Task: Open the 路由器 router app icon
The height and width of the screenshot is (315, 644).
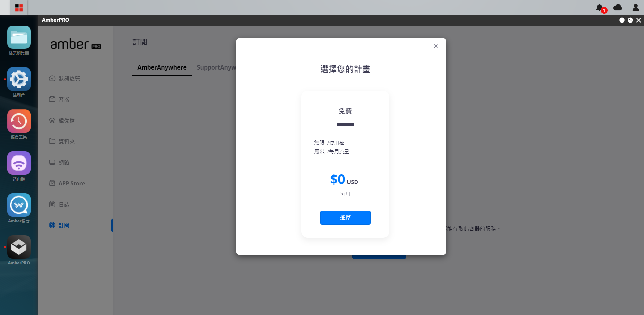Action: [19, 163]
